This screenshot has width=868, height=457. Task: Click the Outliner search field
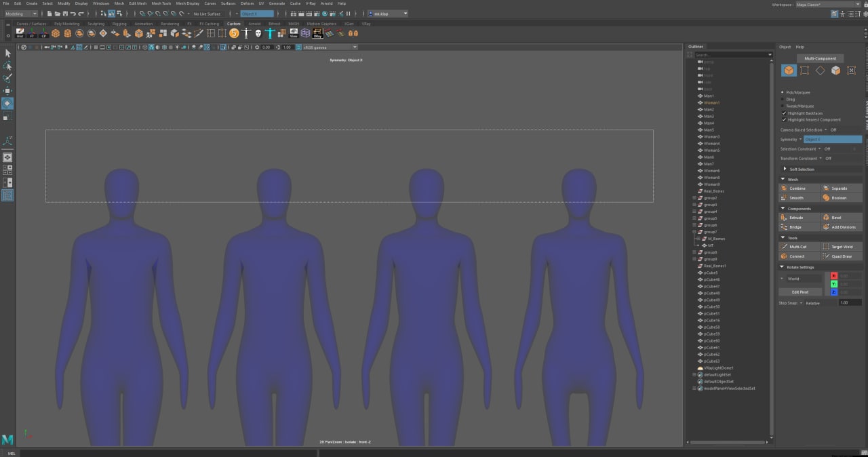tap(730, 55)
